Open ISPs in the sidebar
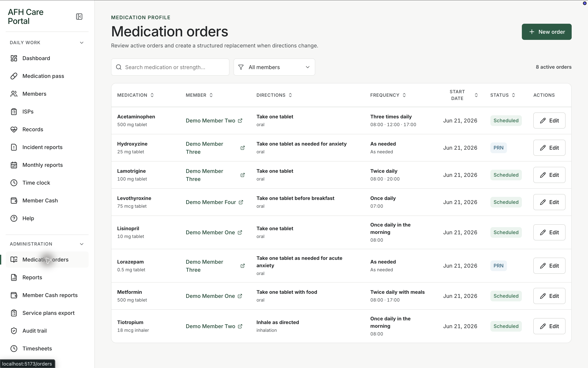 (x=47, y=111)
